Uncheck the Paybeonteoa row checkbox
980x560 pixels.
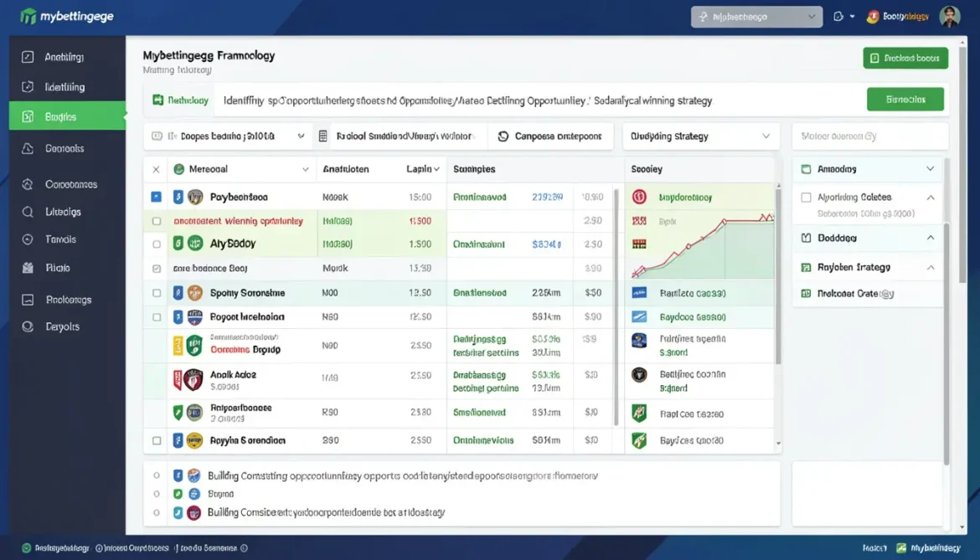coord(157,198)
